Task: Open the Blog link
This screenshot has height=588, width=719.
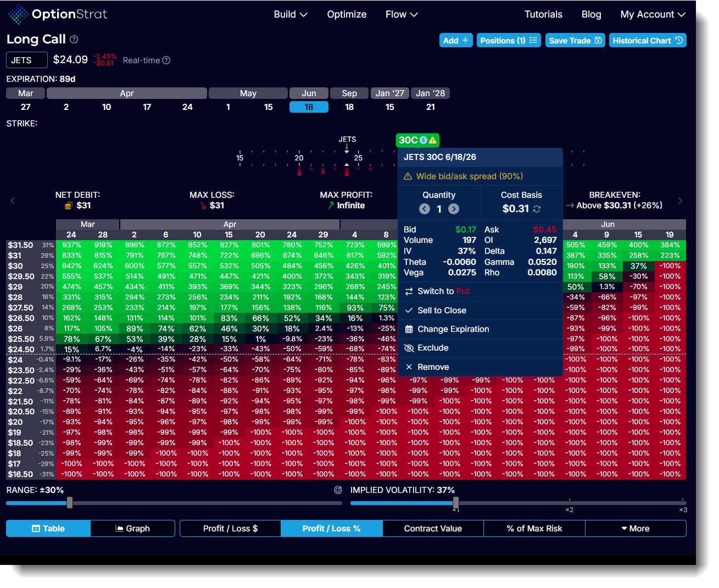Action: click(x=591, y=14)
